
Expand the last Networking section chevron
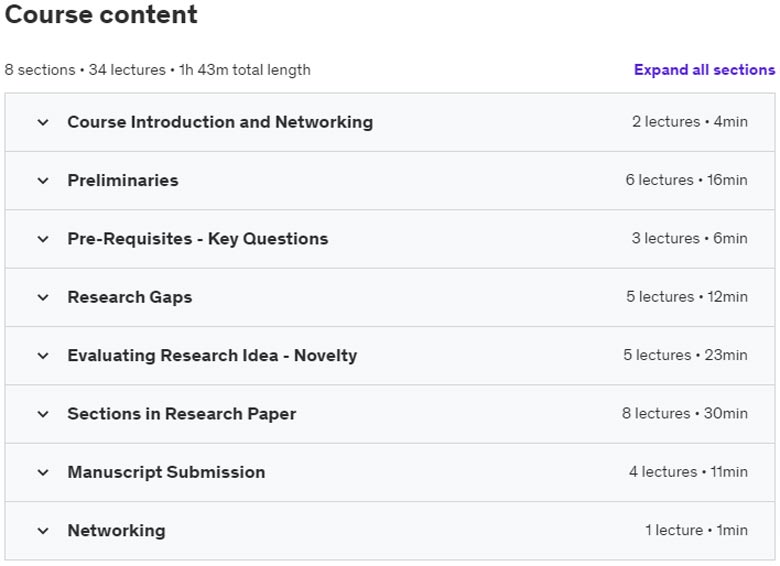coord(43,531)
